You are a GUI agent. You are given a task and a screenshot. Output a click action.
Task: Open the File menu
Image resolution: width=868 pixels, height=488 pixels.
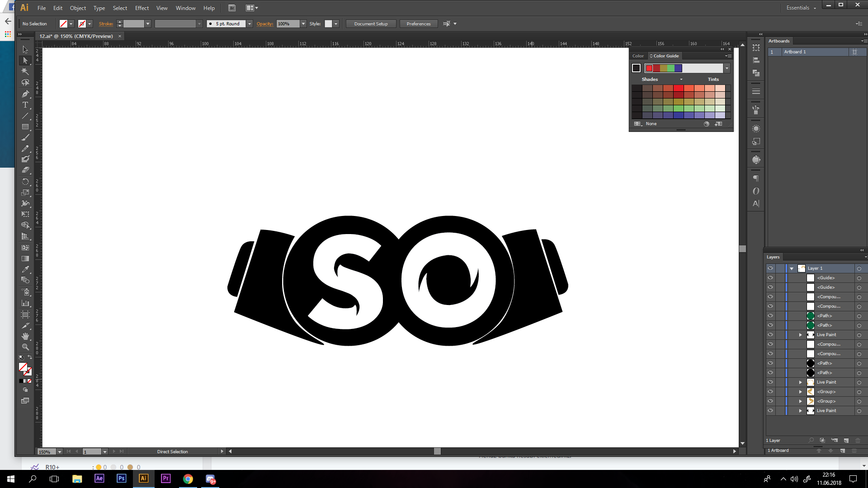tap(42, 8)
